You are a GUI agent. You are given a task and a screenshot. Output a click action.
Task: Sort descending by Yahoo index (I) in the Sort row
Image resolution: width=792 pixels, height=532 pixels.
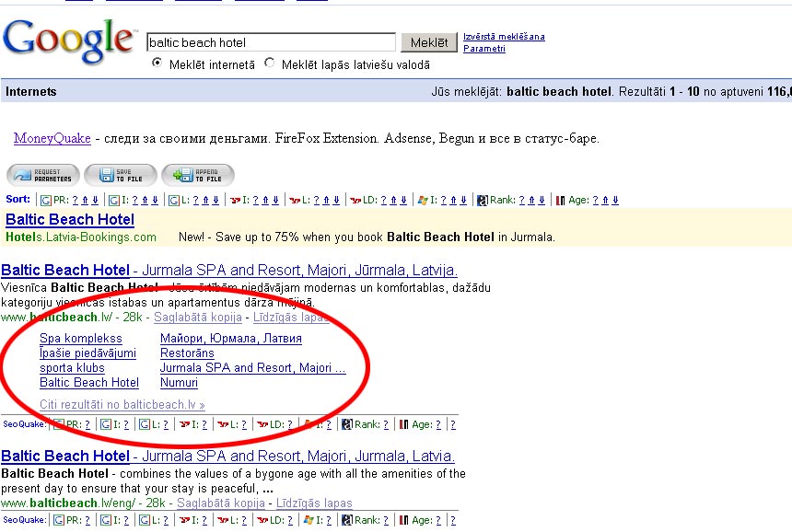coord(275,201)
